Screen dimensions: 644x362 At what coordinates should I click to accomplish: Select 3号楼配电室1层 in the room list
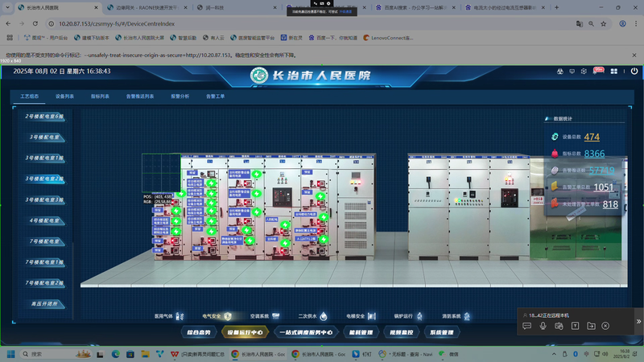[x=44, y=158]
